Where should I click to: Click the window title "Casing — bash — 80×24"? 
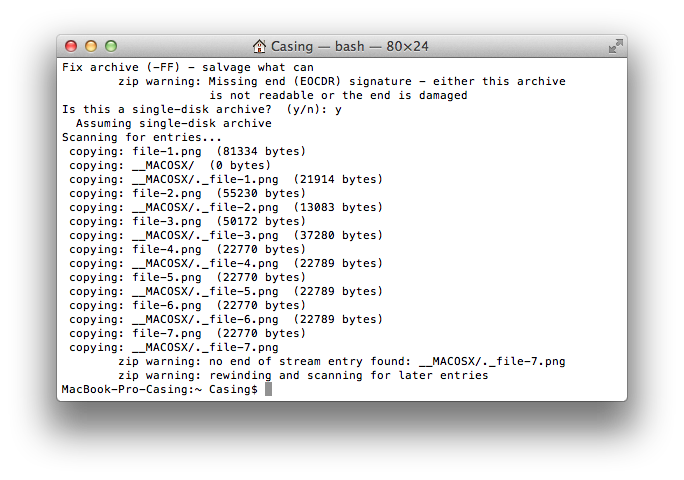coord(350,46)
